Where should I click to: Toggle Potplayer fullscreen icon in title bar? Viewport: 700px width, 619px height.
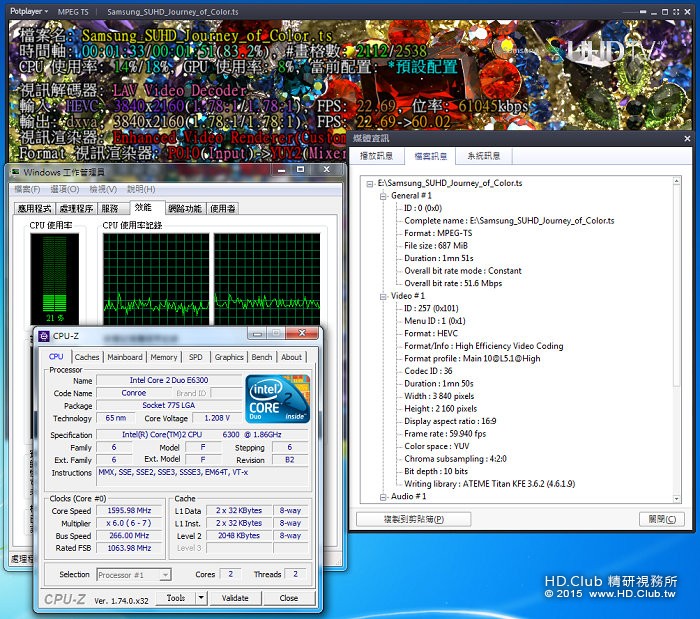click(676, 12)
